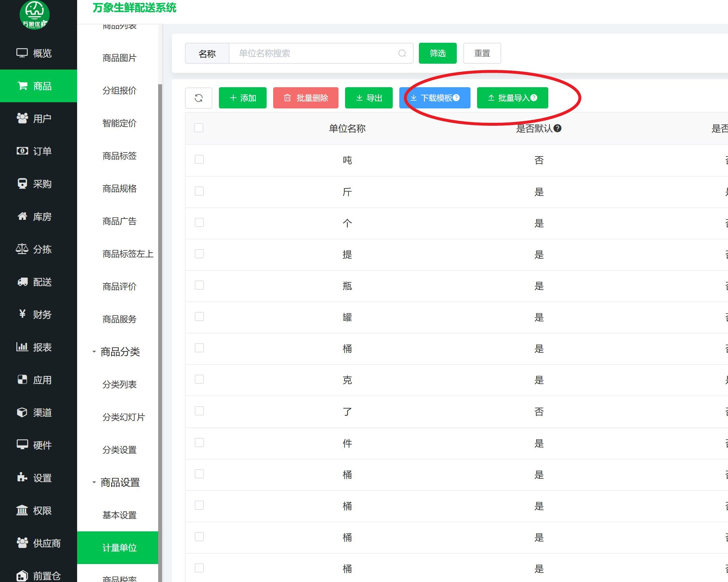Open the 订单 section in sidebar
The width and height of the screenshot is (728, 582).
tap(38, 151)
